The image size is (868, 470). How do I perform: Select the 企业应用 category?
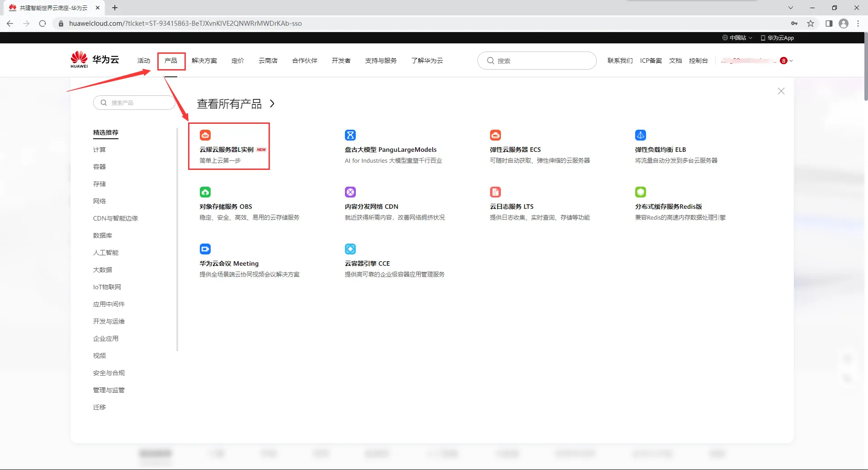(x=106, y=338)
